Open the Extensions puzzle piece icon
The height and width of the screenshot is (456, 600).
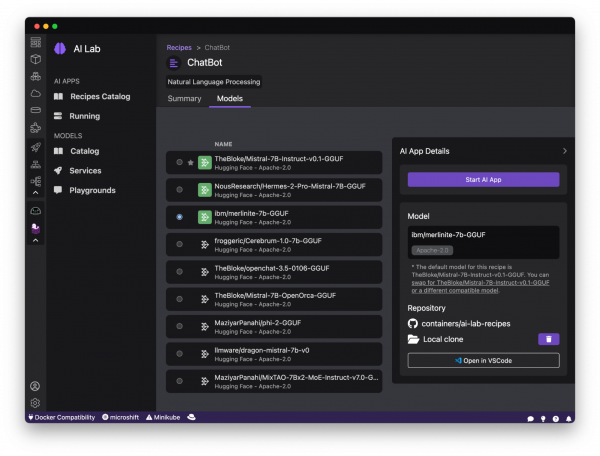click(x=36, y=127)
